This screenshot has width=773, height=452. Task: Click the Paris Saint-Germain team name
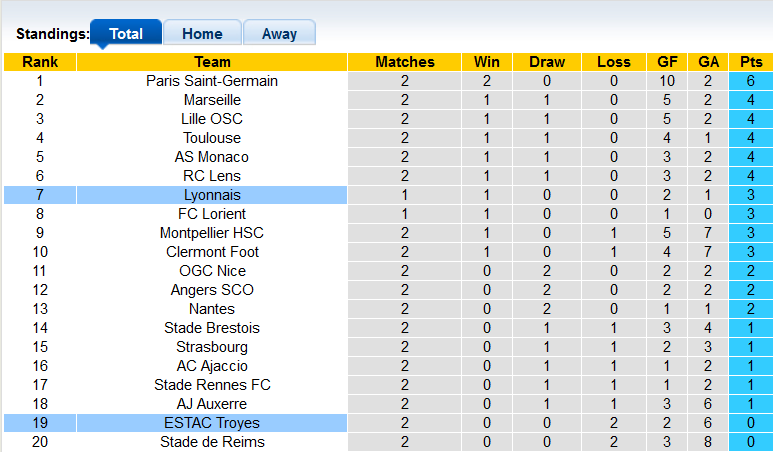(212, 81)
